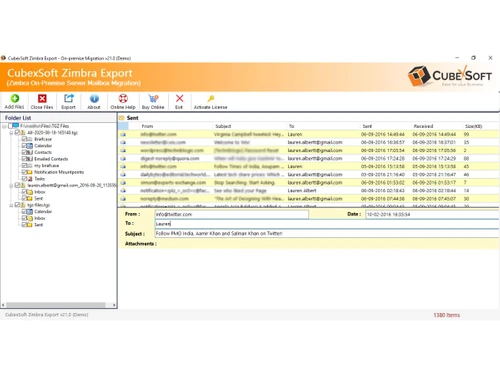Collapse the tgz-files.tgz tree node
Screen dimensions: 500x375
click(11, 205)
